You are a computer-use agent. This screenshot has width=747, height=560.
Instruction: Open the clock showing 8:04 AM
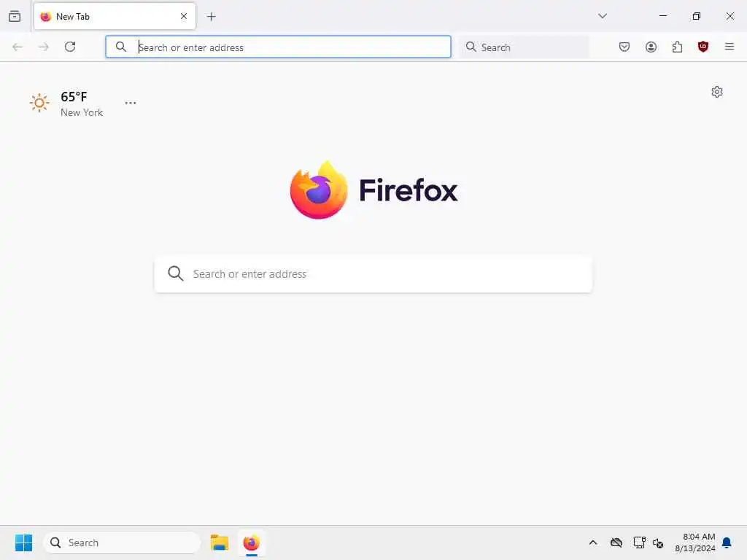[695, 542]
